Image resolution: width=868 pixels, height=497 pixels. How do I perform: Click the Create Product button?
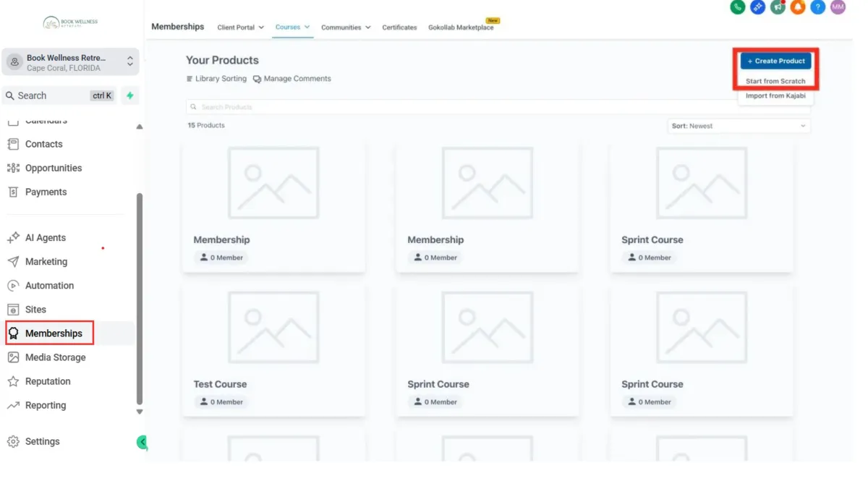[775, 61]
